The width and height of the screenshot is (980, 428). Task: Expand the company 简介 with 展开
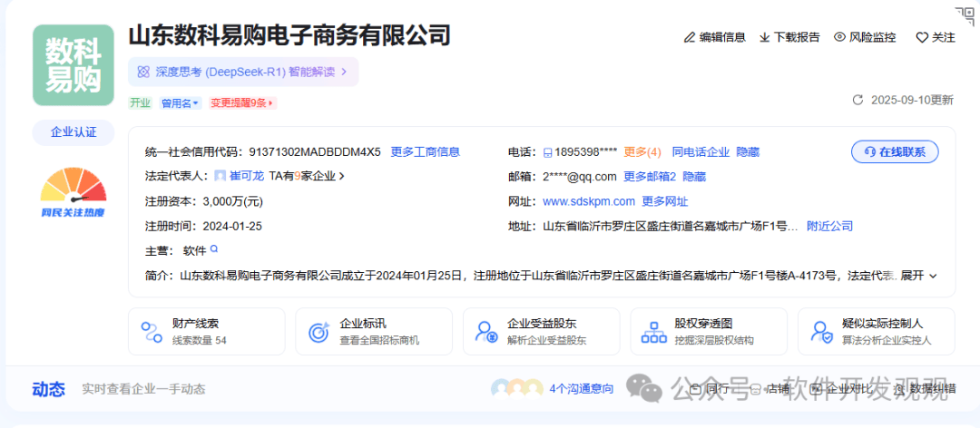[x=918, y=275]
